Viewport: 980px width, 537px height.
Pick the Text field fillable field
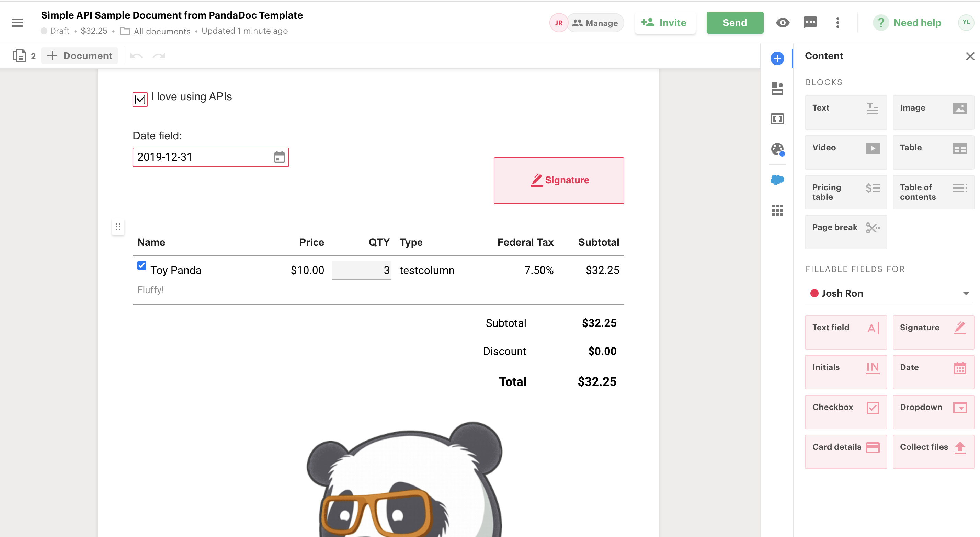click(845, 332)
